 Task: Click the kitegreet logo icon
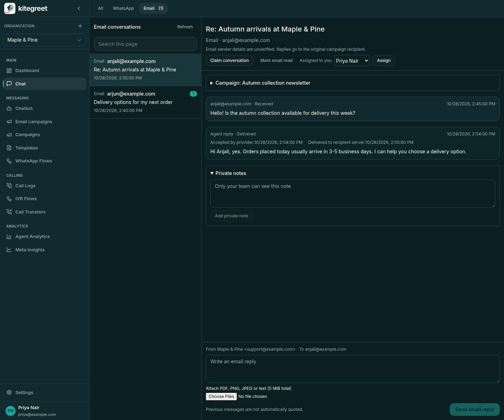pyautogui.click(x=10, y=8)
